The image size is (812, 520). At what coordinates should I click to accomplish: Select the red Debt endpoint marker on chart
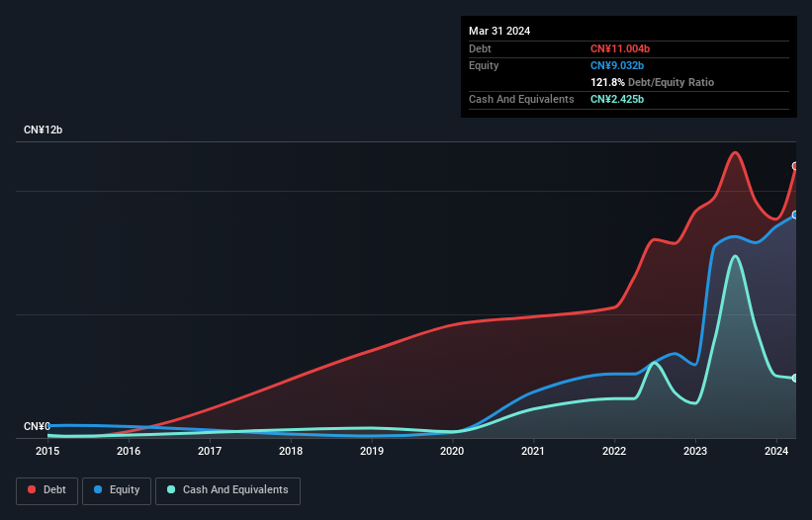tap(795, 166)
